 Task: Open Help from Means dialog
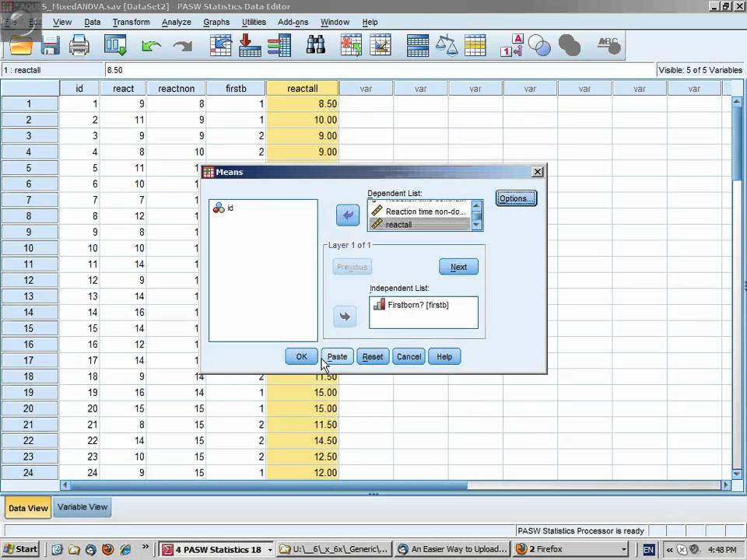[x=444, y=357]
